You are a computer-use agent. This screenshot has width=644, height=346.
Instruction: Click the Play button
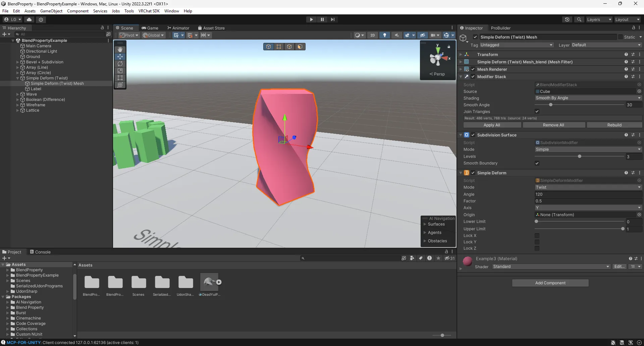(312, 19)
